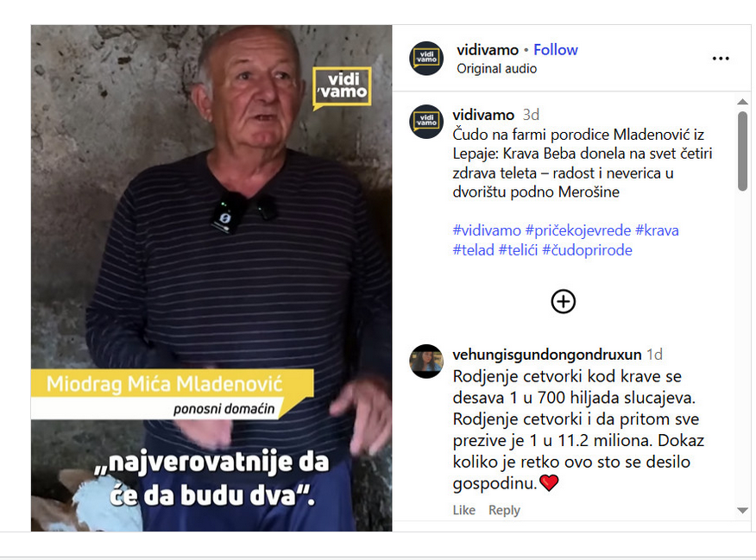The width and height of the screenshot is (756, 560).
Task: Click the vidivamo avatar next to the caption
Action: click(426, 121)
